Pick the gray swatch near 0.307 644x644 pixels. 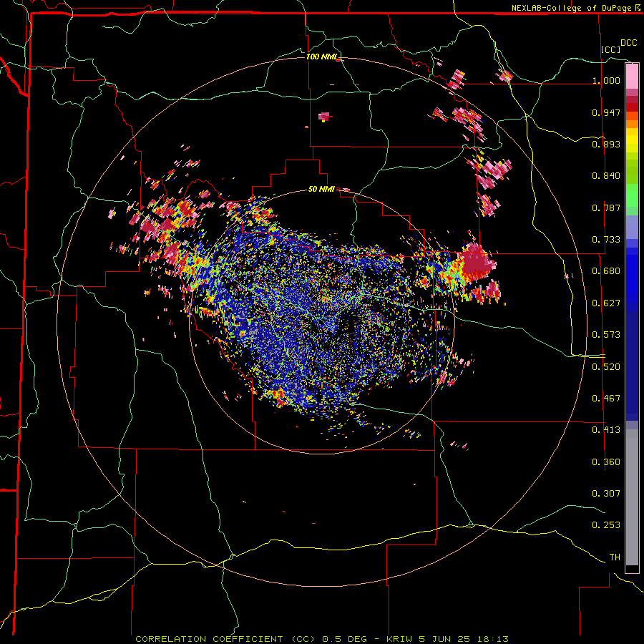click(x=632, y=497)
